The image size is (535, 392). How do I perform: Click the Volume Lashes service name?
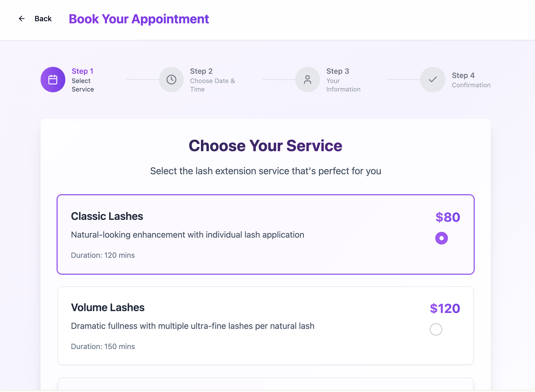(108, 308)
